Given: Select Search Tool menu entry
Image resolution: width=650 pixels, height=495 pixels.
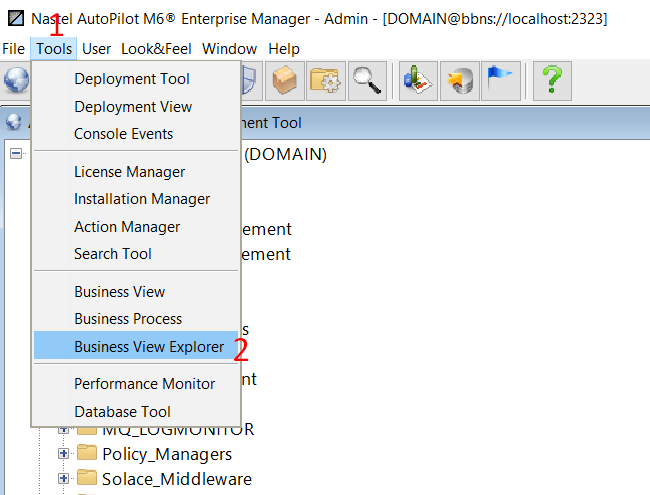Looking at the screenshot, I should tap(136, 254).
